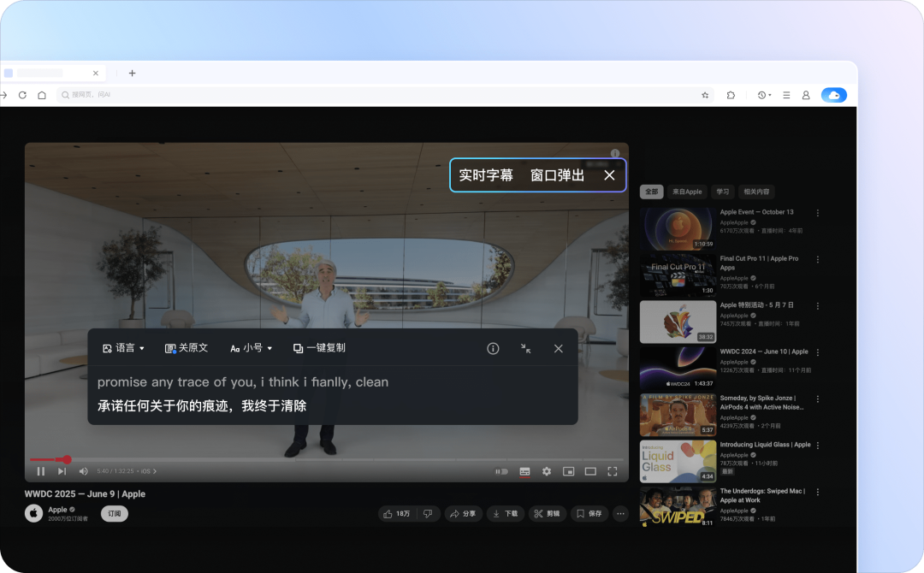The width and height of the screenshot is (924, 573).
Task: Open Introducing Liquid Glass video thumbnail
Action: pos(678,461)
